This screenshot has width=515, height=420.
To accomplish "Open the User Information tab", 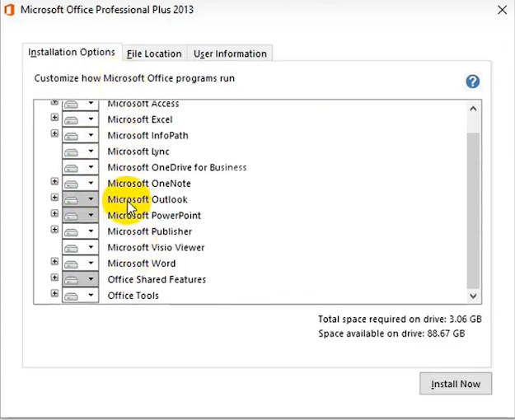I will (230, 54).
